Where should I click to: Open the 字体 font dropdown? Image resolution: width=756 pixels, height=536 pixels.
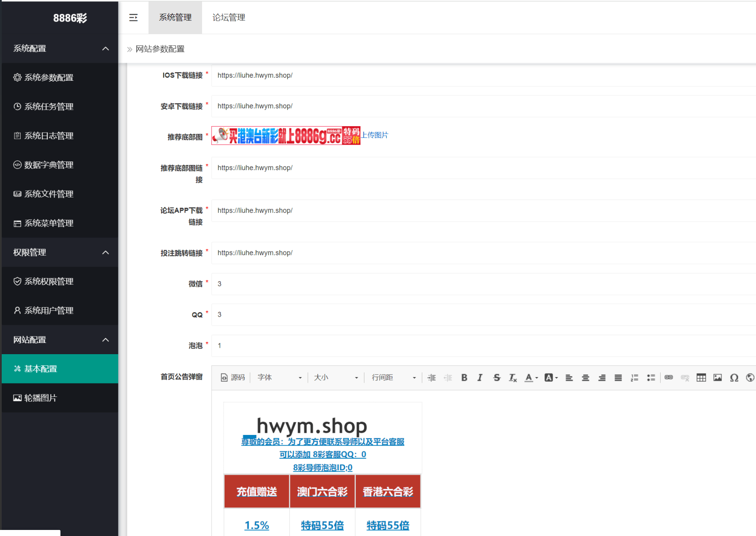(x=279, y=377)
